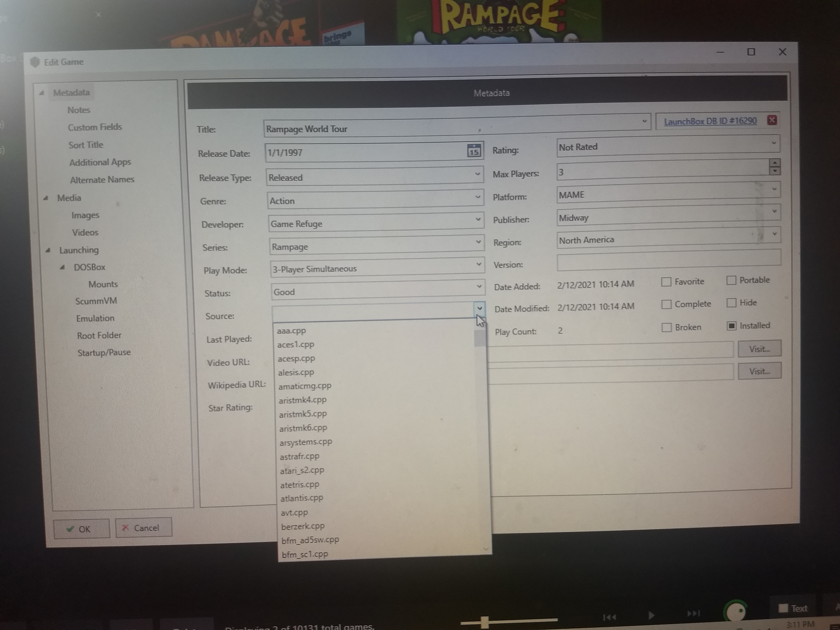840x630 pixels.
Task: Increase Max Players with the up arrow
Action: click(x=774, y=163)
